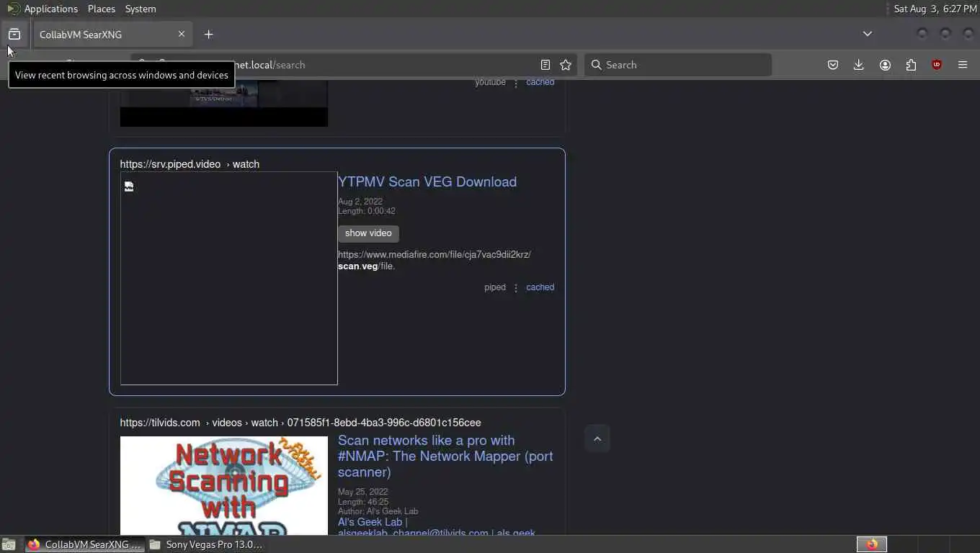Click the Firefox workspace switcher icon
This screenshot has width=980, height=553.
(872, 544)
